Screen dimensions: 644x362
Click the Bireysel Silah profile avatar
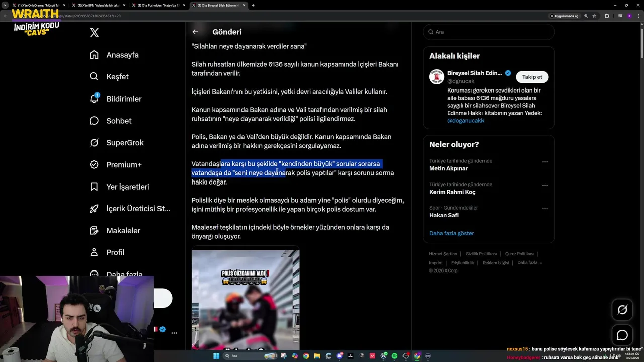[x=437, y=77]
